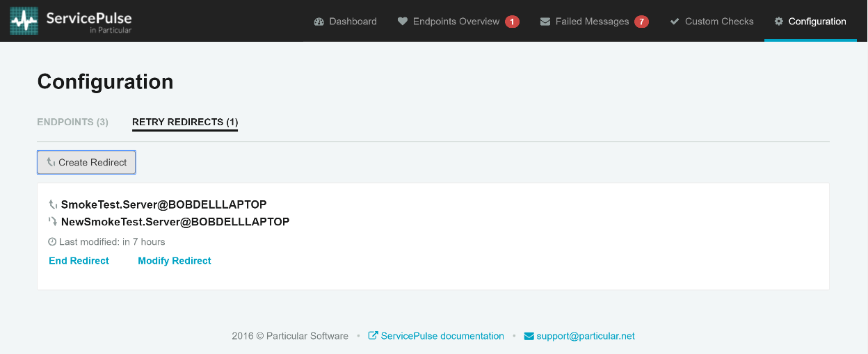This screenshot has width=868, height=354.
Task: Click the Failed Messages badge showing 7
Action: coord(641,22)
